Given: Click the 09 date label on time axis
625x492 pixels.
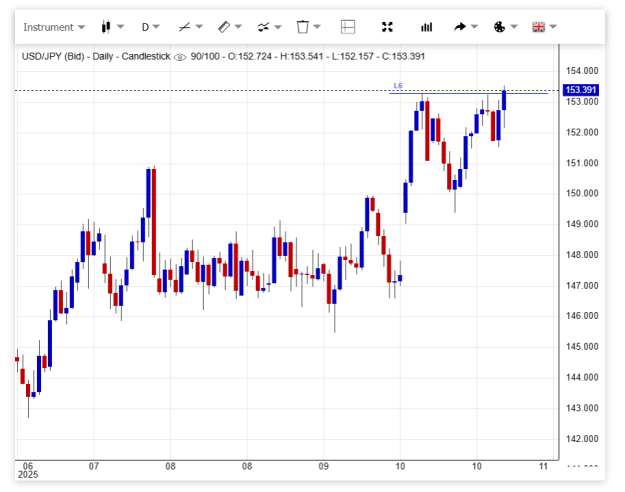Looking at the screenshot, I should tap(324, 466).
